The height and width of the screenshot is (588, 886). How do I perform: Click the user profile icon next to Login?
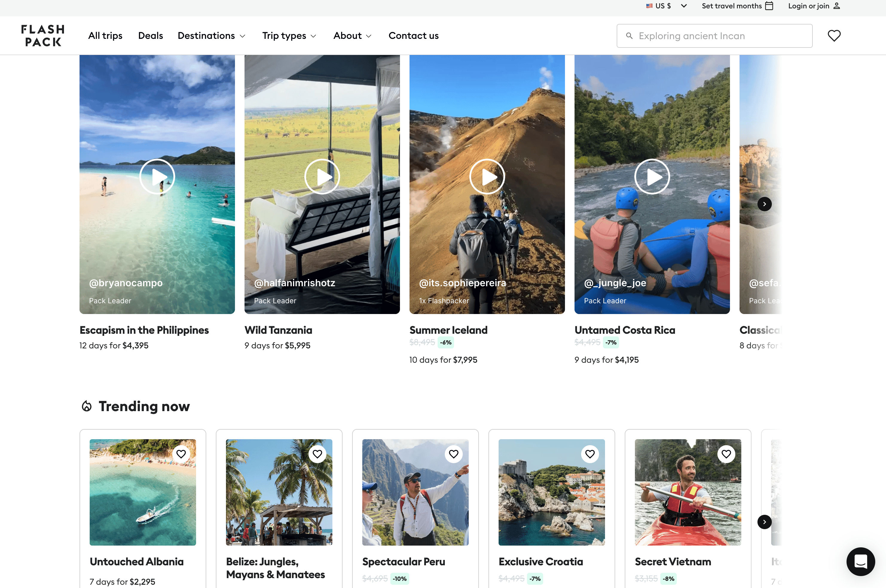[x=836, y=6]
